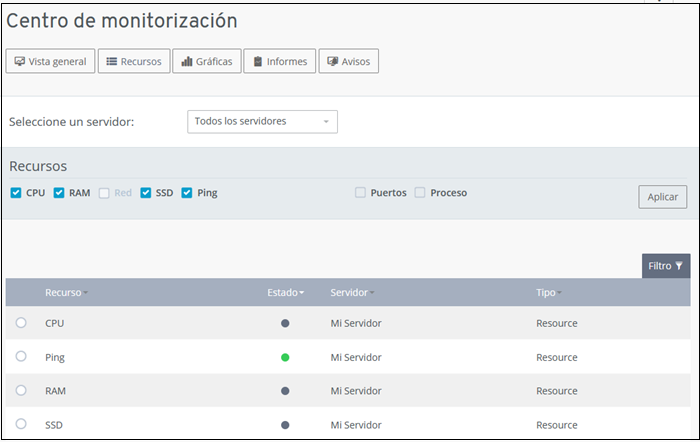
Task: Sort by the Estado column
Action: click(286, 292)
